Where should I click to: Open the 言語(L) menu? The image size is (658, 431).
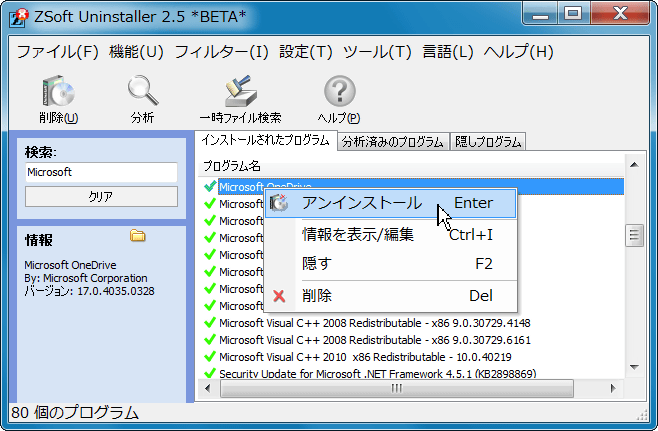tap(448, 52)
